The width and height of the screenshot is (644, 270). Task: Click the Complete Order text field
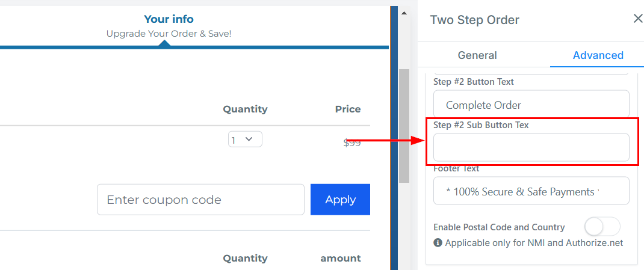pyautogui.click(x=531, y=105)
